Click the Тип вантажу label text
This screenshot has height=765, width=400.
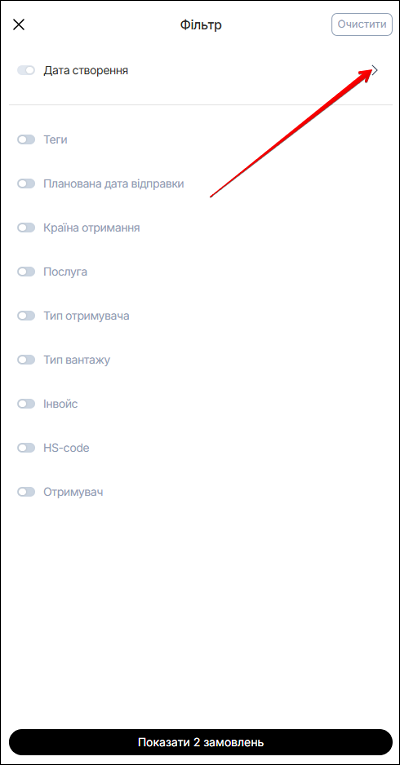(x=77, y=360)
